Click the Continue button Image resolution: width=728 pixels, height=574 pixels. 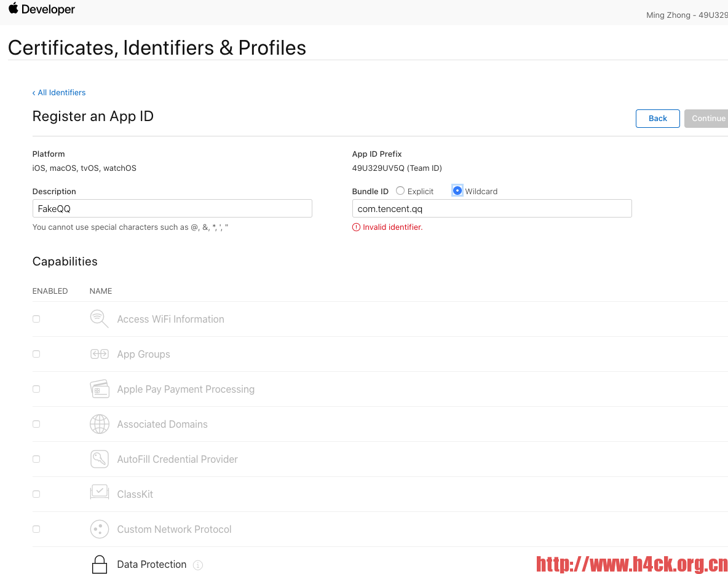click(x=706, y=119)
